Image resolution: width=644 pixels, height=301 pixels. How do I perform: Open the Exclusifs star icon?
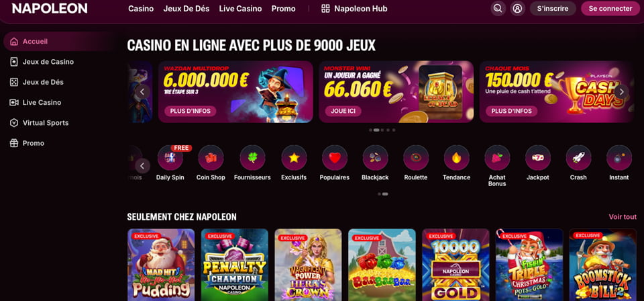pyautogui.click(x=294, y=157)
